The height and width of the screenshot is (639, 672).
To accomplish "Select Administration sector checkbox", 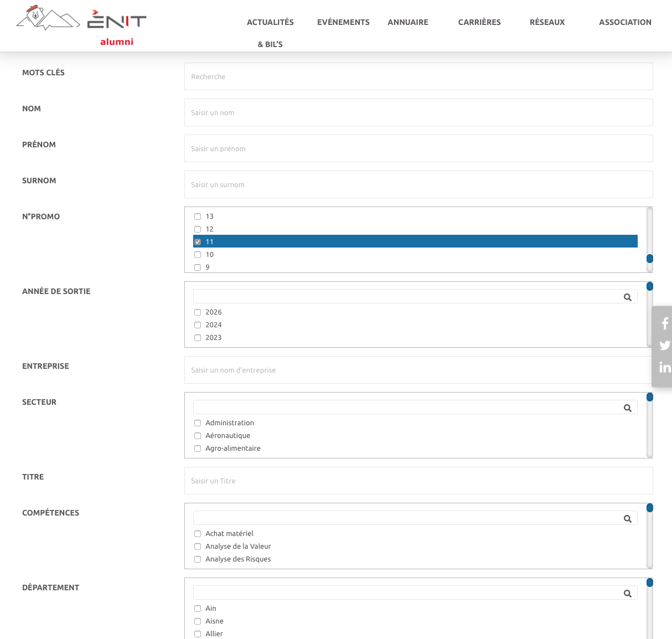I will coord(198,423).
